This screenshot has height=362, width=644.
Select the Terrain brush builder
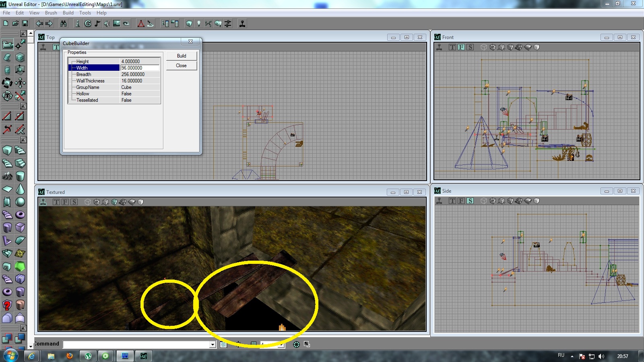[x=7, y=176]
